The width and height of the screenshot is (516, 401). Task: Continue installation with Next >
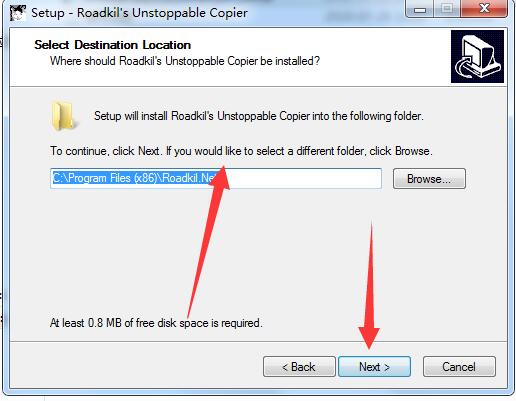(x=374, y=367)
